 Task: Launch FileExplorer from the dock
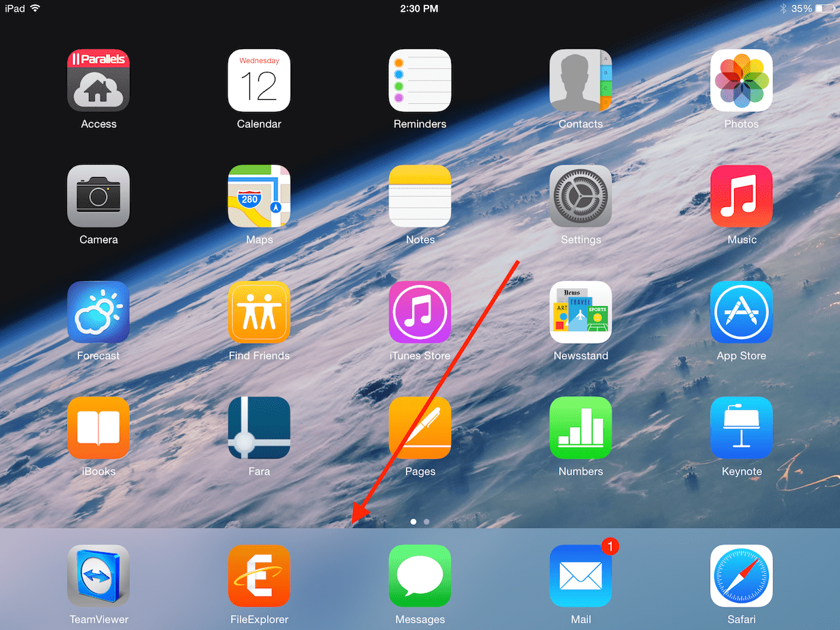tap(259, 576)
